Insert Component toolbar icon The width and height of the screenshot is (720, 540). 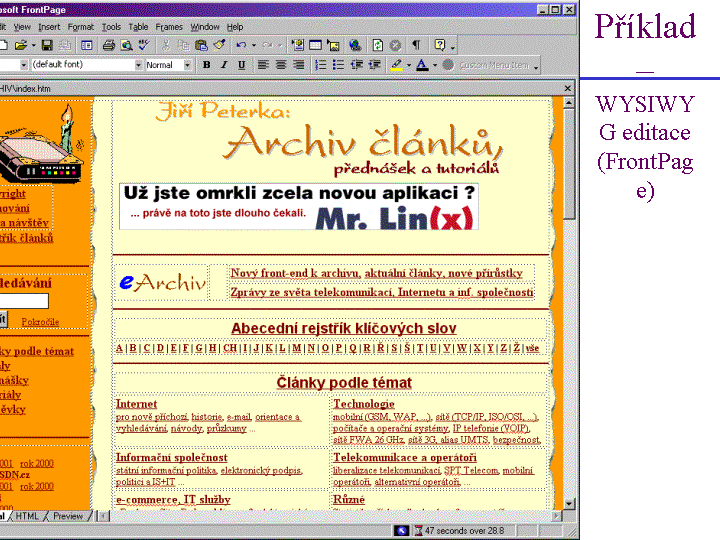tap(298, 45)
